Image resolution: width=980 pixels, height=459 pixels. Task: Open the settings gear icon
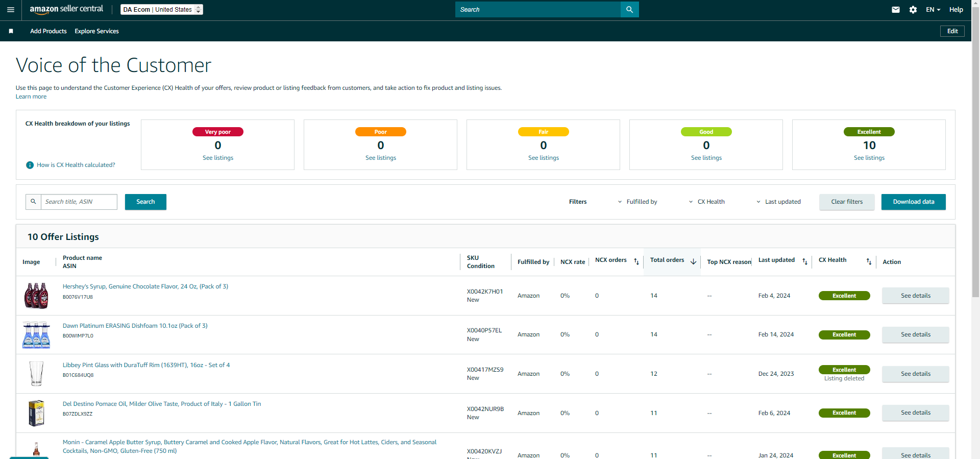point(913,10)
